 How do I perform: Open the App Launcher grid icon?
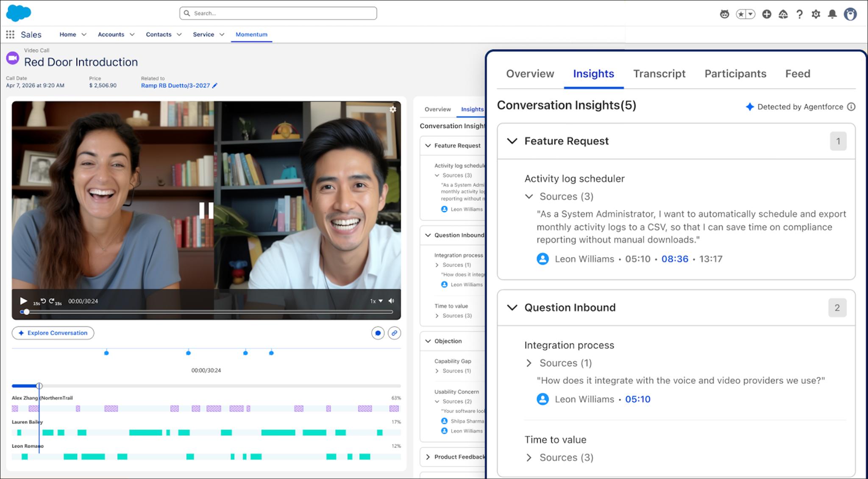coord(10,34)
